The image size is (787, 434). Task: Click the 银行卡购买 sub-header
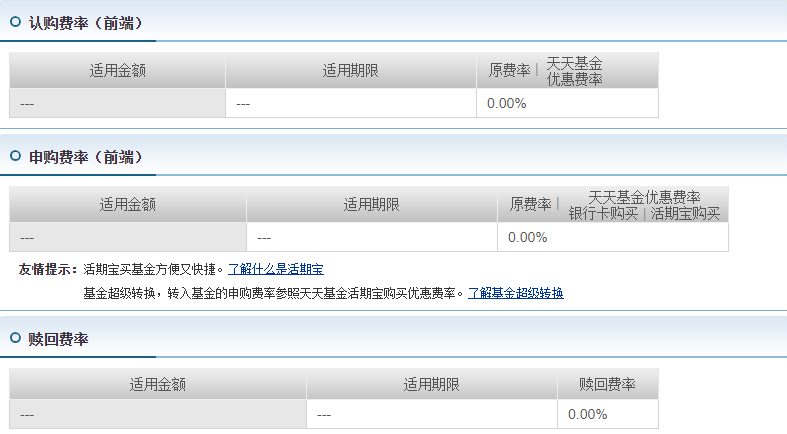click(603, 214)
